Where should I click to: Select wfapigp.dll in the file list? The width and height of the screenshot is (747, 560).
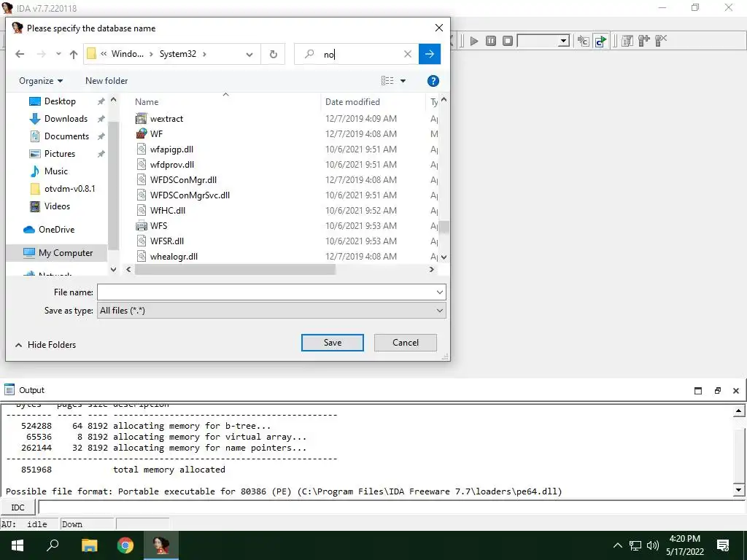(x=171, y=149)
